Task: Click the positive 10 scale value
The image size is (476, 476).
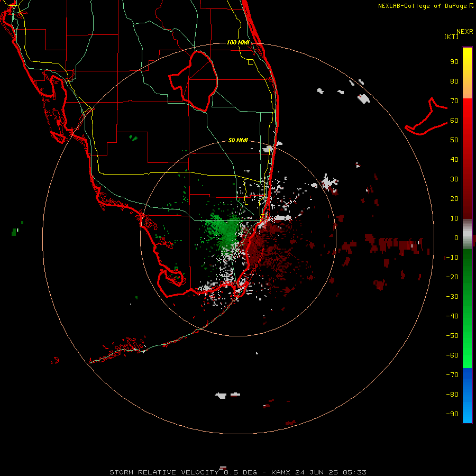Action: point(454,218)
